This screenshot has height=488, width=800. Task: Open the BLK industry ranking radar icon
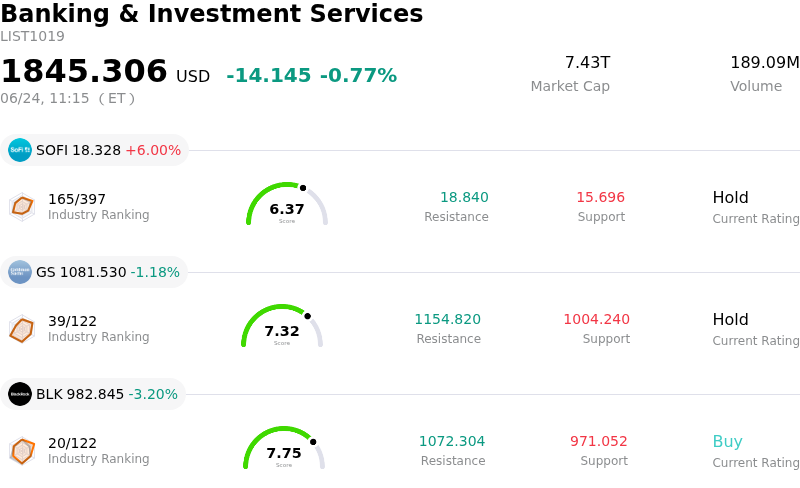pyautogui.click(x=22, y=451)
